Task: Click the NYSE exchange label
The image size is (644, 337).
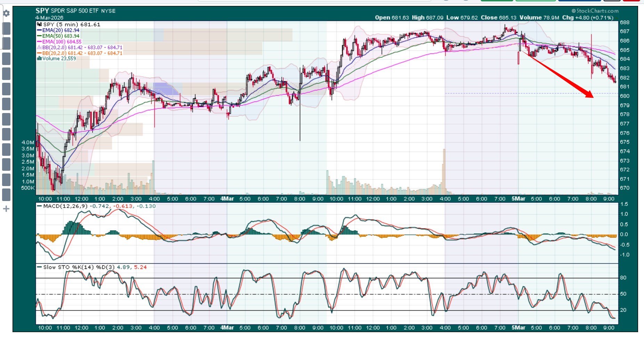Action: [x=108, y=11]
